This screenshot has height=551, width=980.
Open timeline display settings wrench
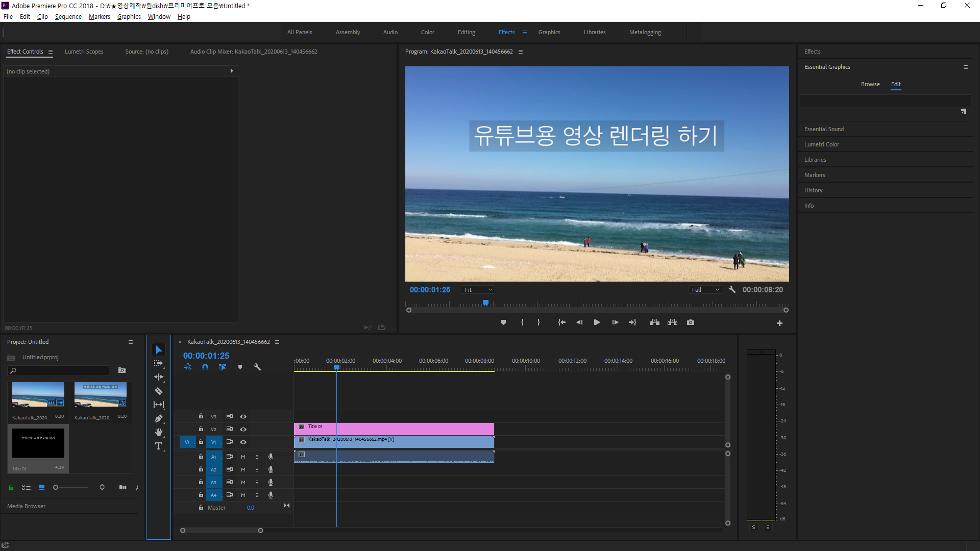(x=257, y=367)
